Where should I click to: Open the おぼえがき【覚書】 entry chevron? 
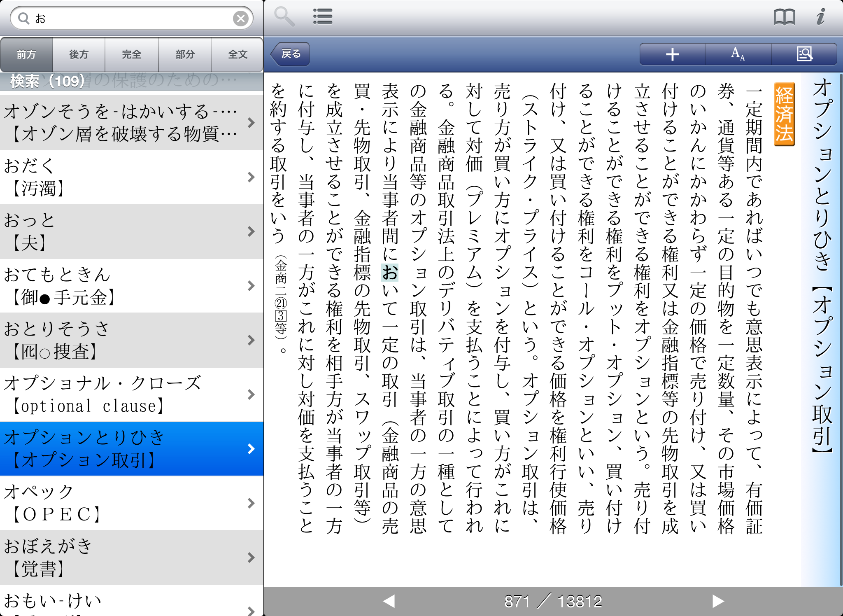251,558
